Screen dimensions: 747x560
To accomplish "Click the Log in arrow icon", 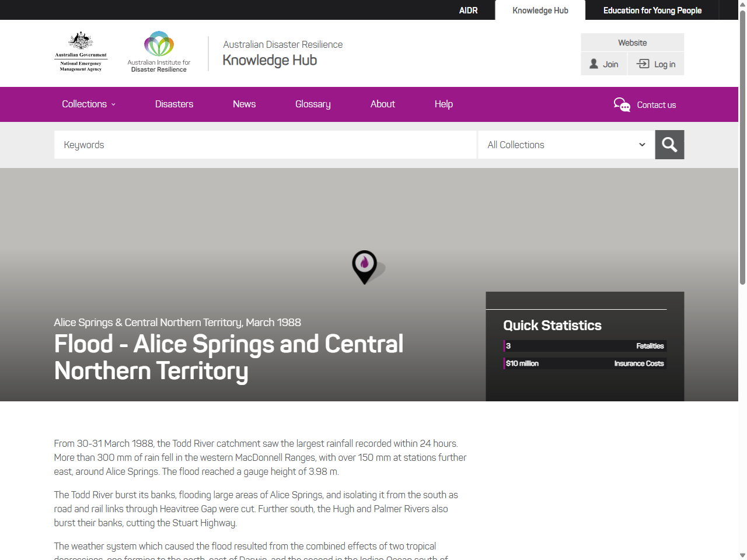I will [x=643, y=64].
